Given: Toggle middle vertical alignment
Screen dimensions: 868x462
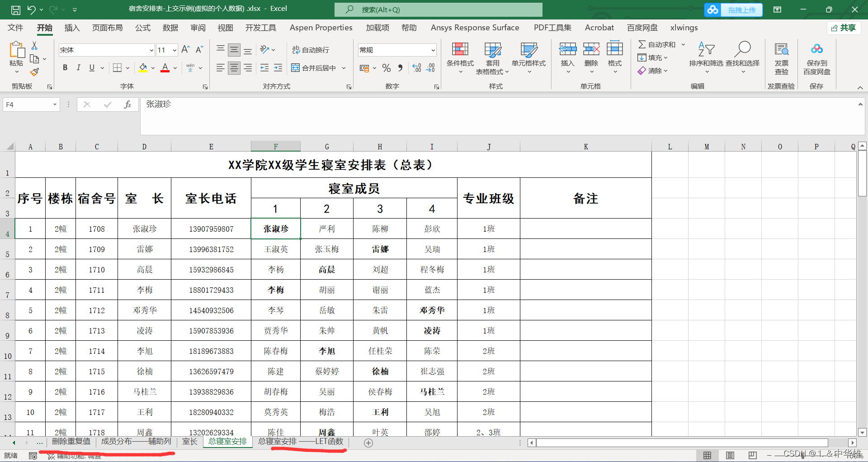Looking at the screenshot, I should 234,50.
